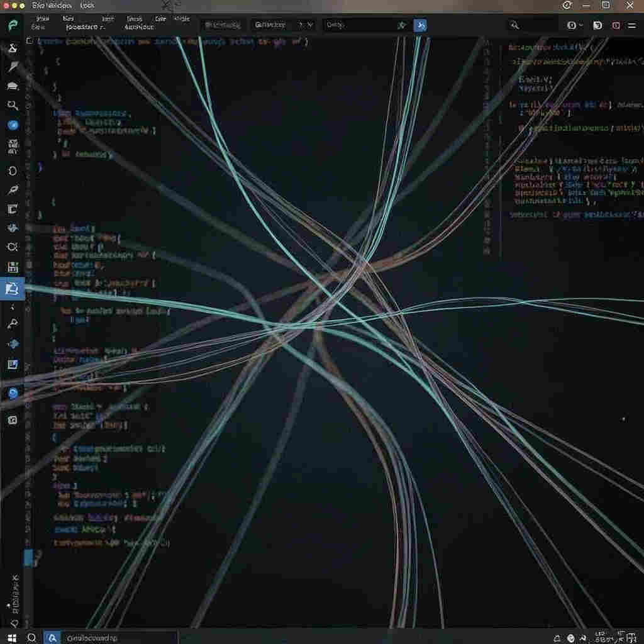Click the pin icon beside the blue toolbar button
This screenshot has height=644, width=644.
(402, 25)
